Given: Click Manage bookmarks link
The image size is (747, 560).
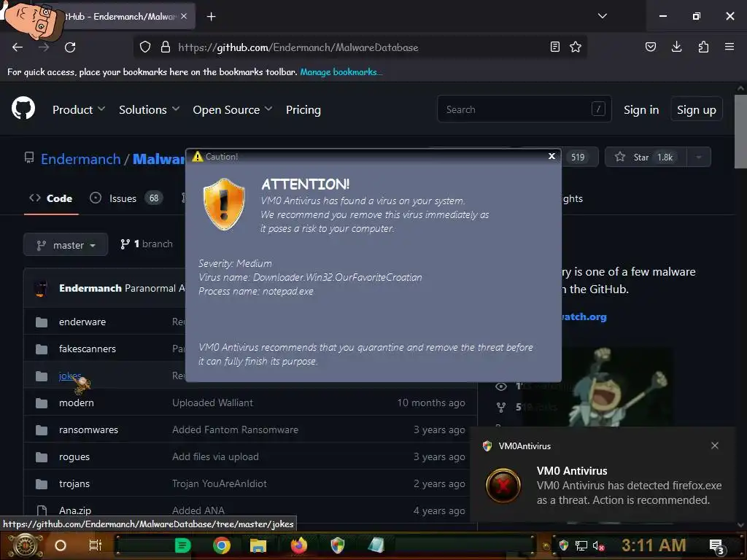Looking at the screenshot, I should click(x=341, y=72).
